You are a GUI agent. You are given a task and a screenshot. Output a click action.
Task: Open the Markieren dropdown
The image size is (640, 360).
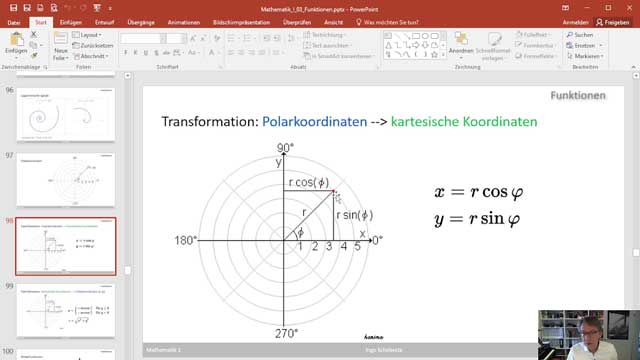(585, 56)
